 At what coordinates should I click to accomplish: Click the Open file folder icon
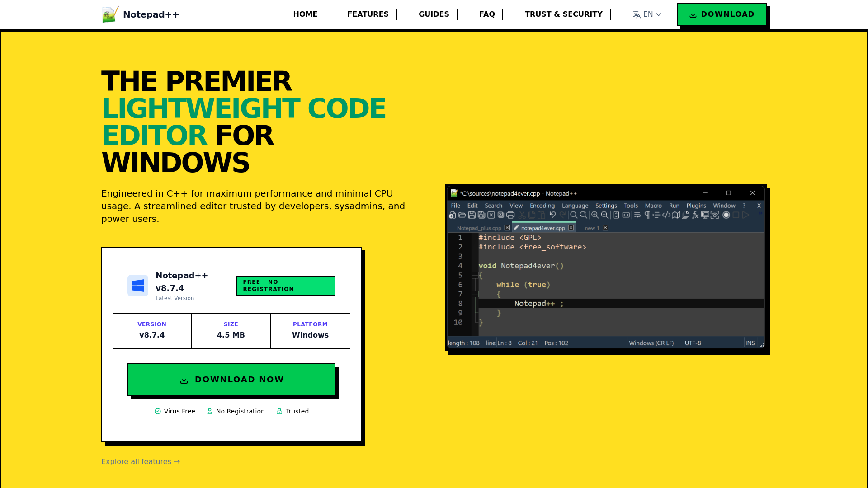tap(462, 215)
